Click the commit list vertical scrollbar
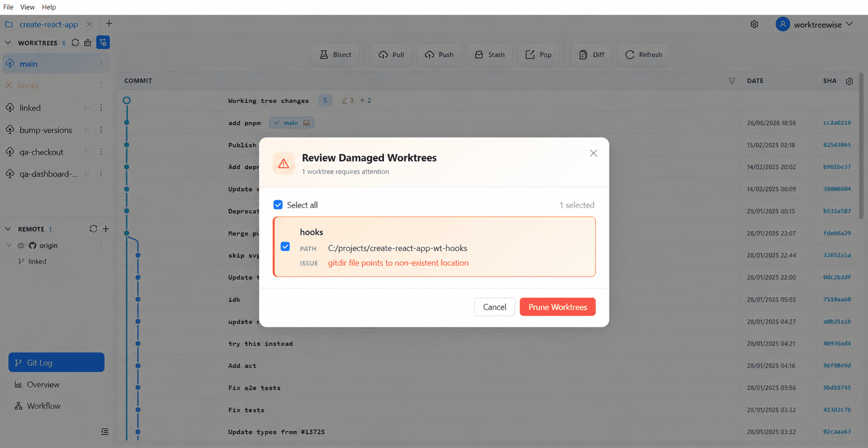 [861, 146]
